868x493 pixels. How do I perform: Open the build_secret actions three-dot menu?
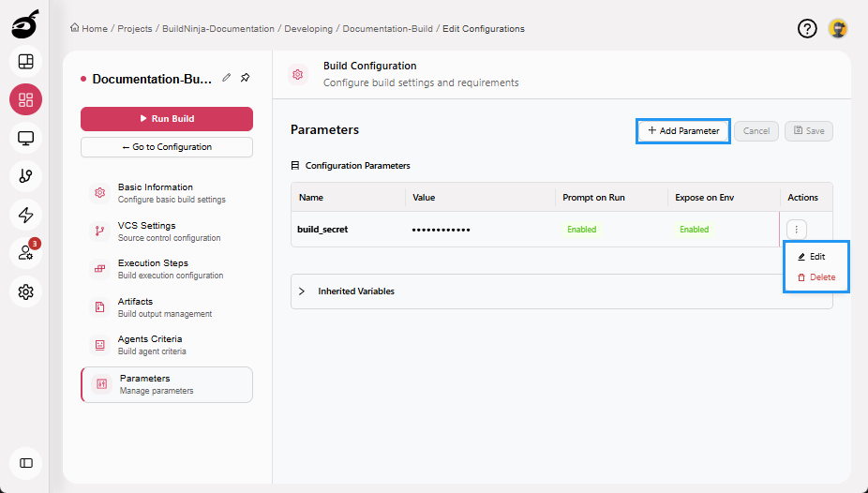coord(796,229)
